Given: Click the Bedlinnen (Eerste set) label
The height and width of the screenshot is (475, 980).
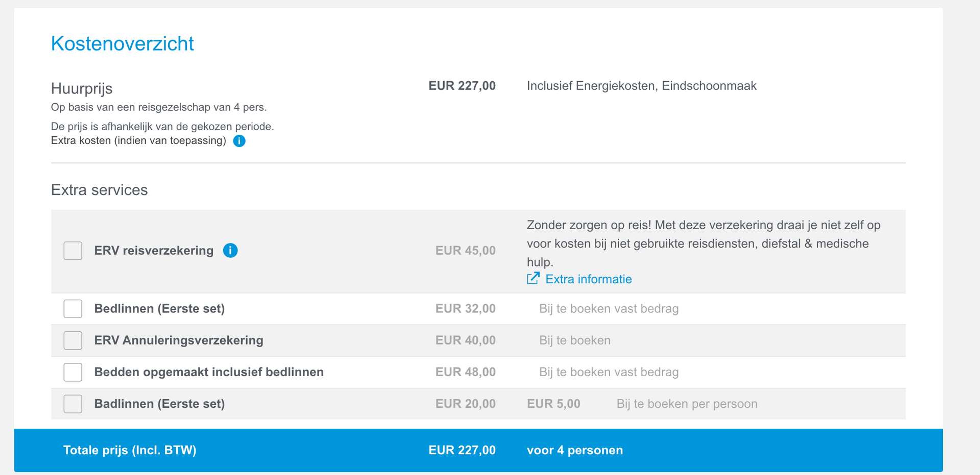Looking at the screenshot, I should tap(160, 309).
